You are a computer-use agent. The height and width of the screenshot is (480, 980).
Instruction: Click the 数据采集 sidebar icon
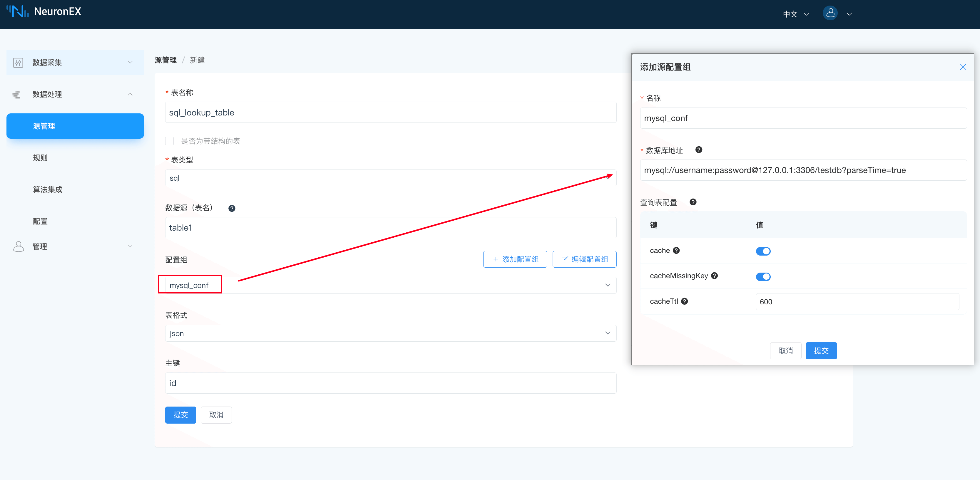[18, 62]
